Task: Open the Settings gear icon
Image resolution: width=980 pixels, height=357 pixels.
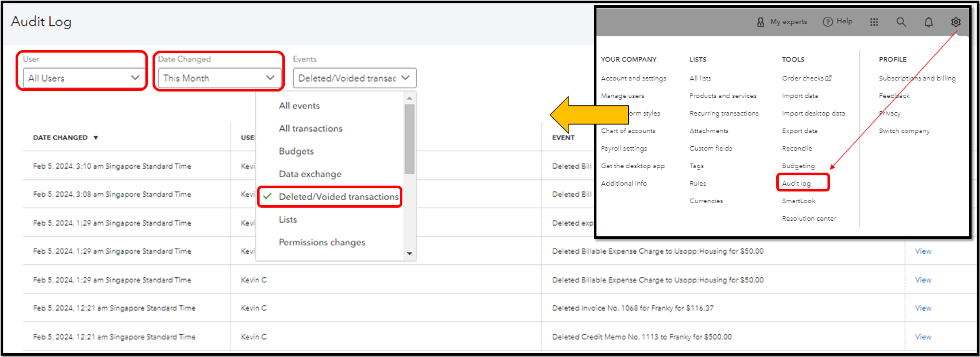Action: (955, 22)
